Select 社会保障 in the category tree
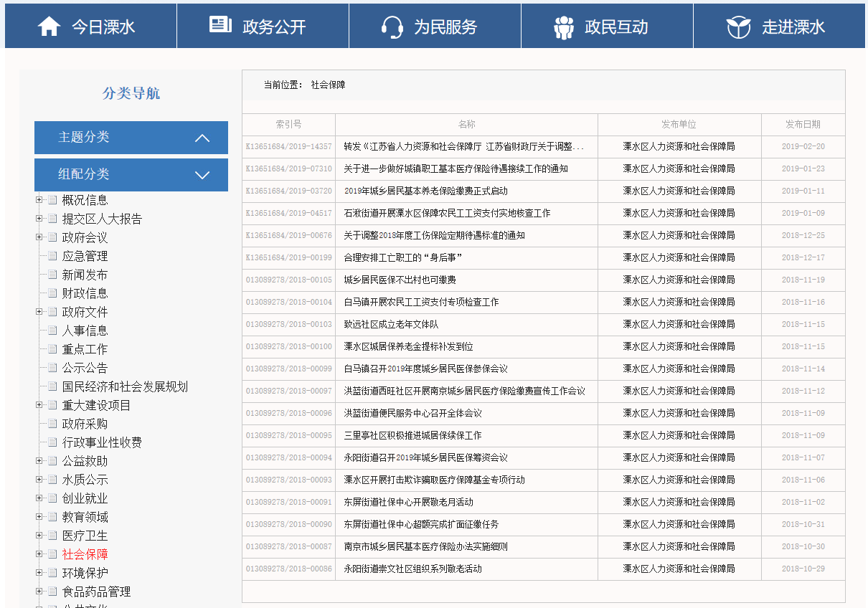868x608 pixels. [x=85, y=554]
